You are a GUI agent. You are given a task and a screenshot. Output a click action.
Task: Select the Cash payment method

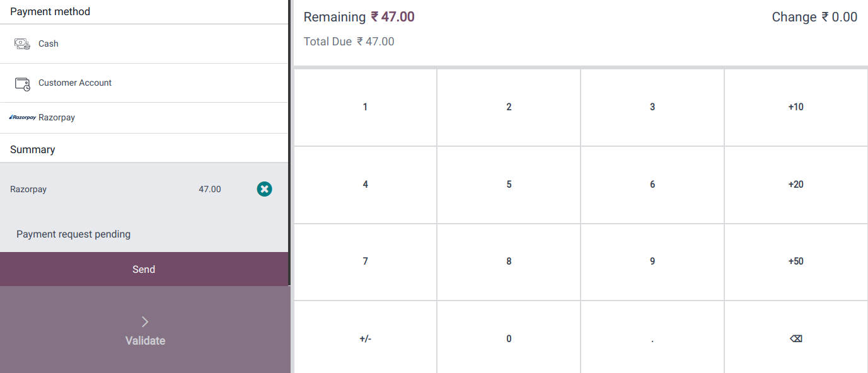(x=144, y=44)
